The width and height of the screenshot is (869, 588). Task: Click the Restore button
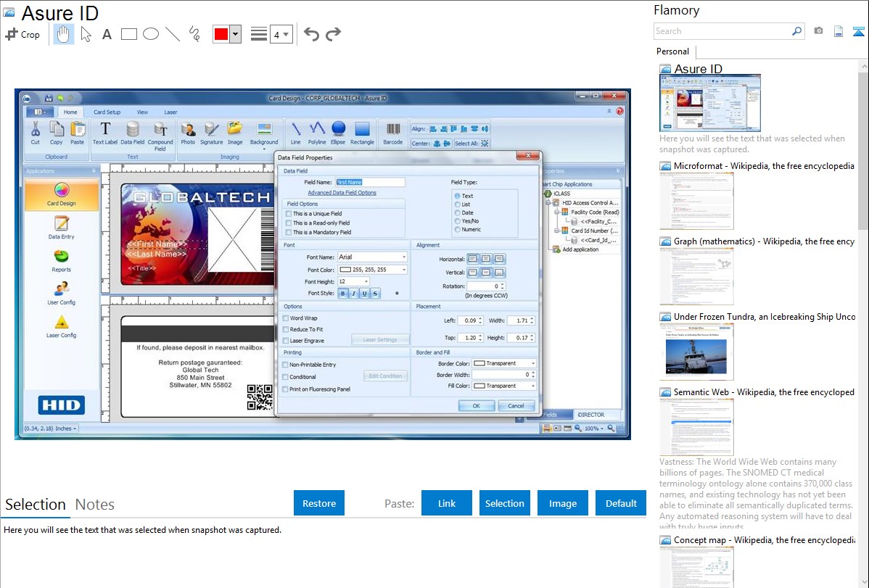point(319,503)
